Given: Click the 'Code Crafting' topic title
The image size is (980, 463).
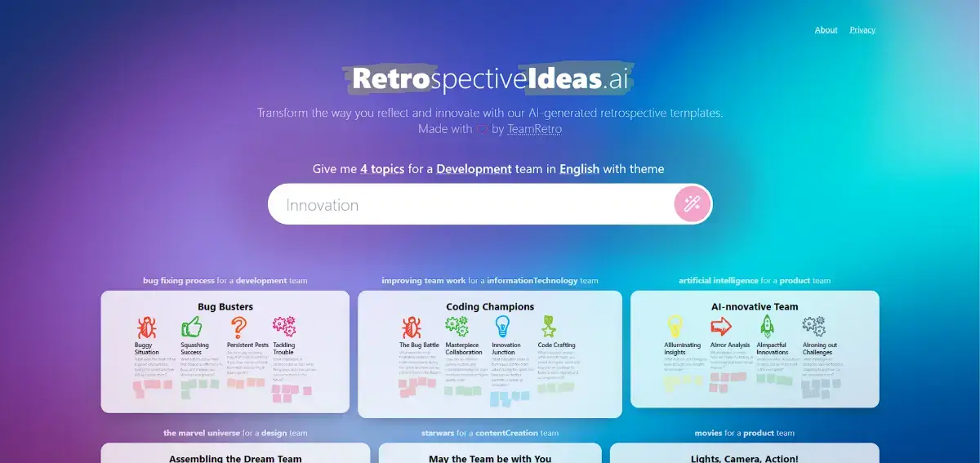Looking at the screenshot, I should coord(557,345).
